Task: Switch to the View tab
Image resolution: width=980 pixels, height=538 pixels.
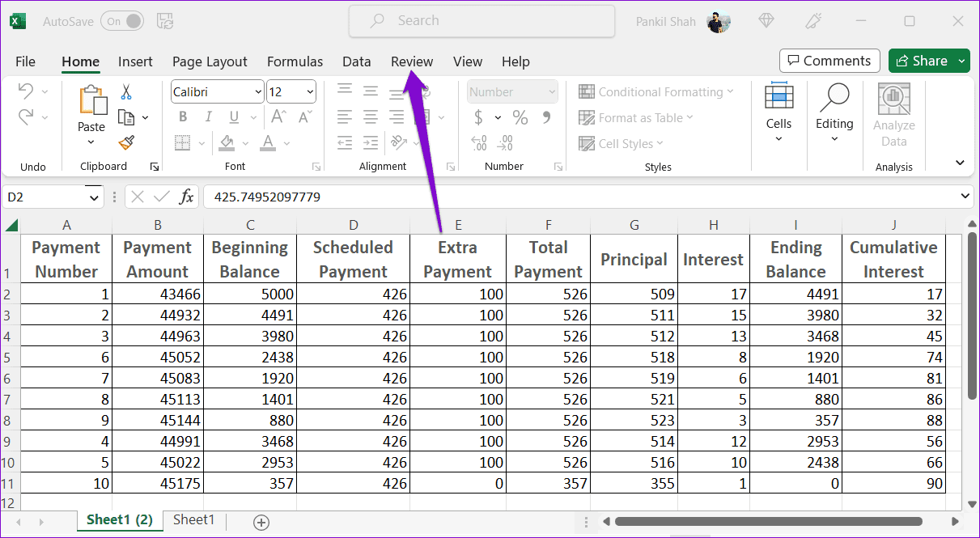Action: [468, 61]
